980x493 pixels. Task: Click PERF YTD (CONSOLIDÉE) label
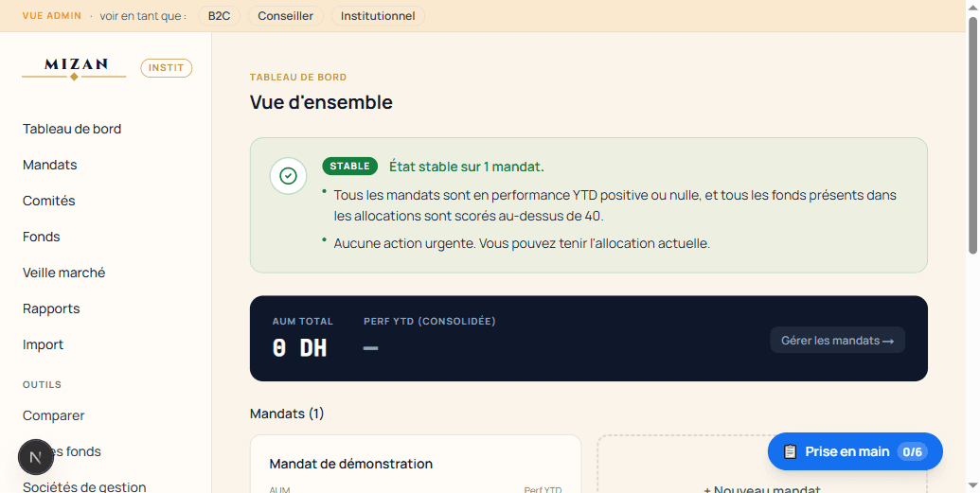[429, 321]
